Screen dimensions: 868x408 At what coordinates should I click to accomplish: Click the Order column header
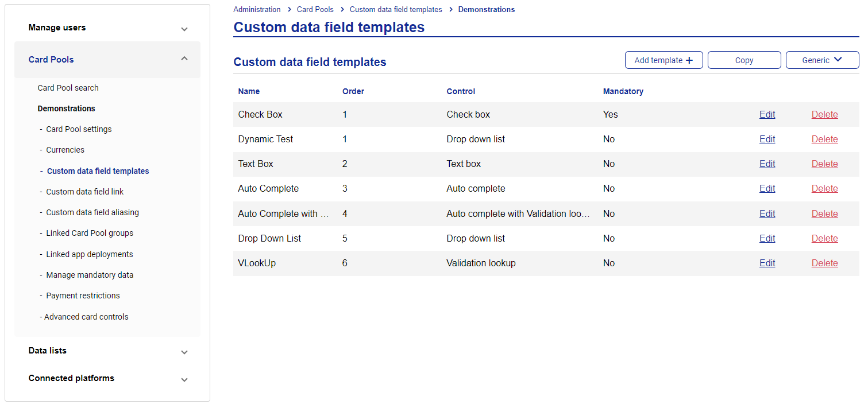point(353,91)
